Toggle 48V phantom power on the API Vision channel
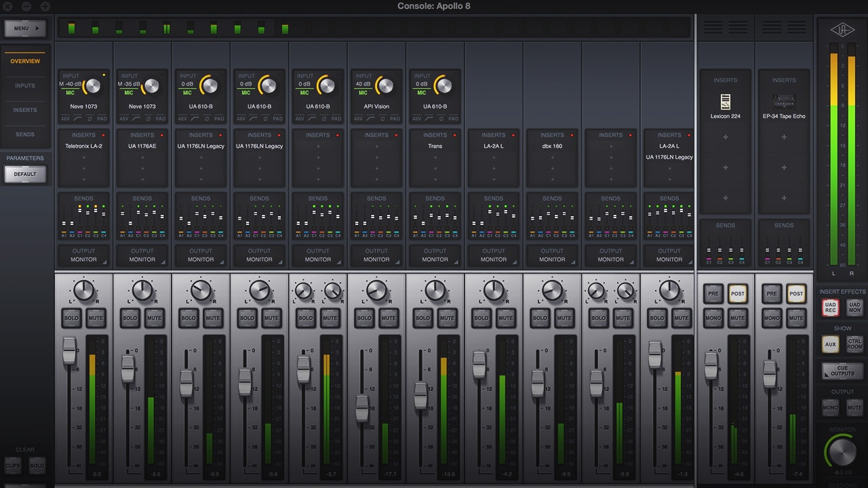Viewport: 868px width, 488px height. pyautogui.click(x=358, y=119)
